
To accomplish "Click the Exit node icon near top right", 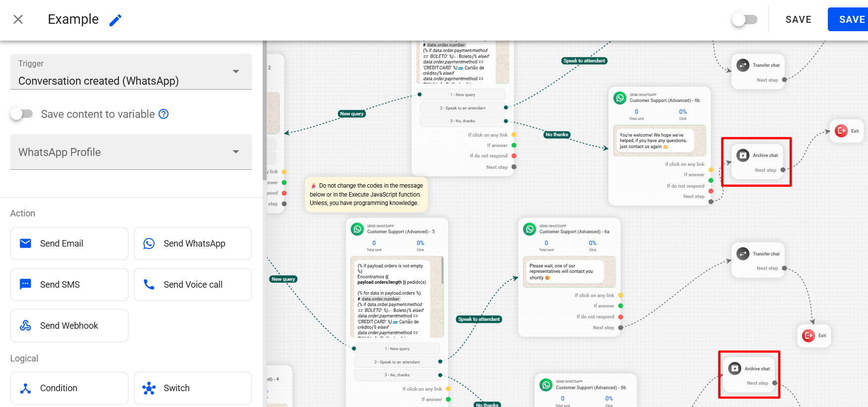I will [x=841, y=131].
